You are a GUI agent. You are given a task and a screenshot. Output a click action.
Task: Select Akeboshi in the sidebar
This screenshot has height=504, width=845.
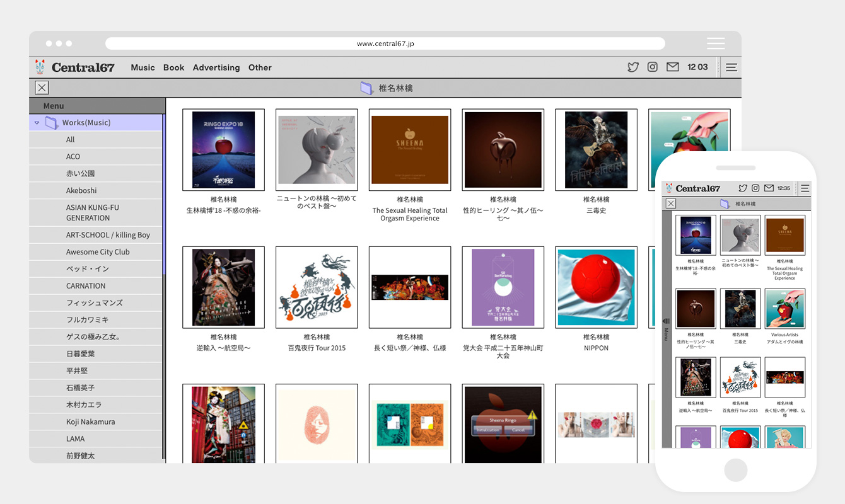(96, 191)
